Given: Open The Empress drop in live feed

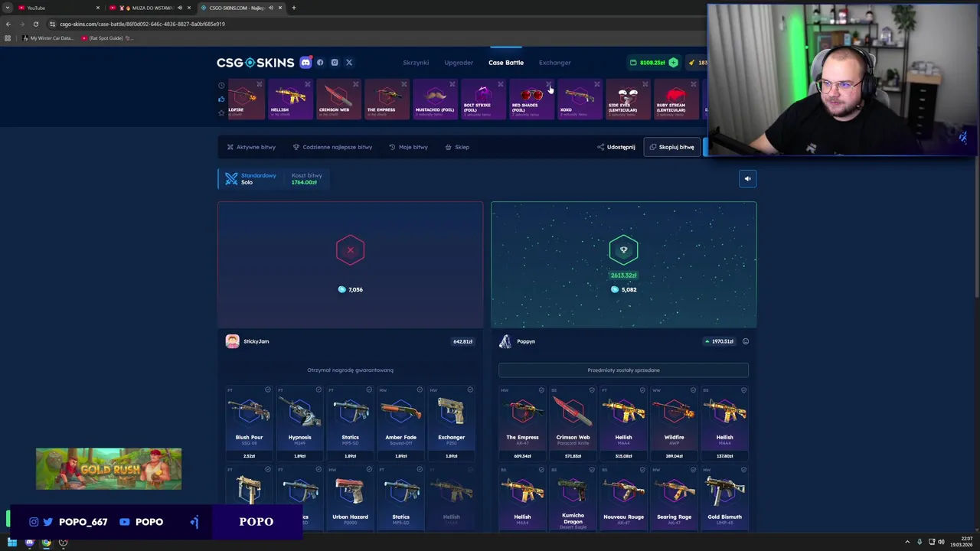Looking at the screenshot, I should click(x=387, y=99).
